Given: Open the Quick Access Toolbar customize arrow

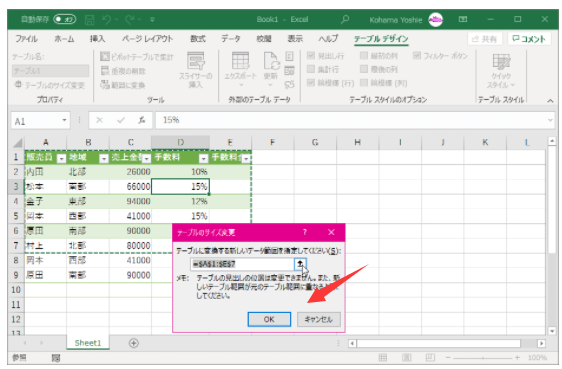Looking at the screenshot, I should (x=152, y=19).
